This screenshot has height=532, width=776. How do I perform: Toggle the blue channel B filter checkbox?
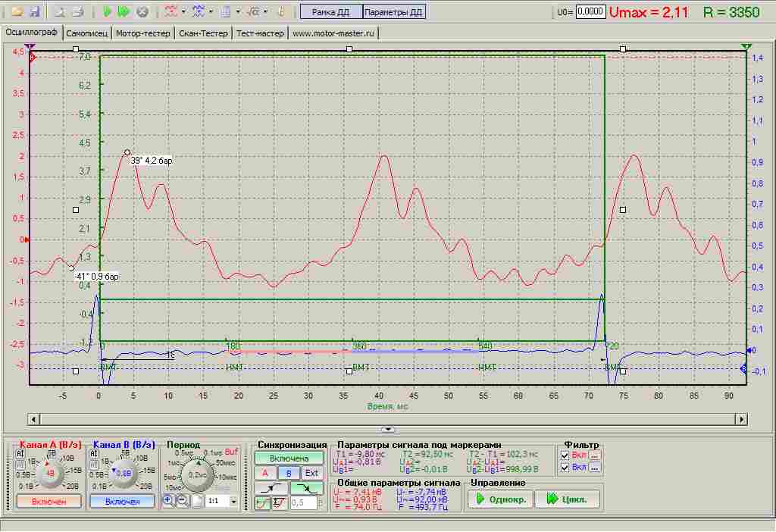point(565,467)
